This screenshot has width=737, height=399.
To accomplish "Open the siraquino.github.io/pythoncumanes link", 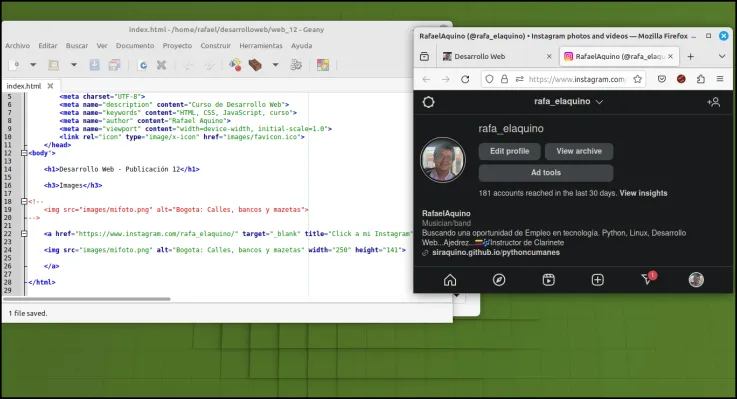I will [x=496, y=252].
